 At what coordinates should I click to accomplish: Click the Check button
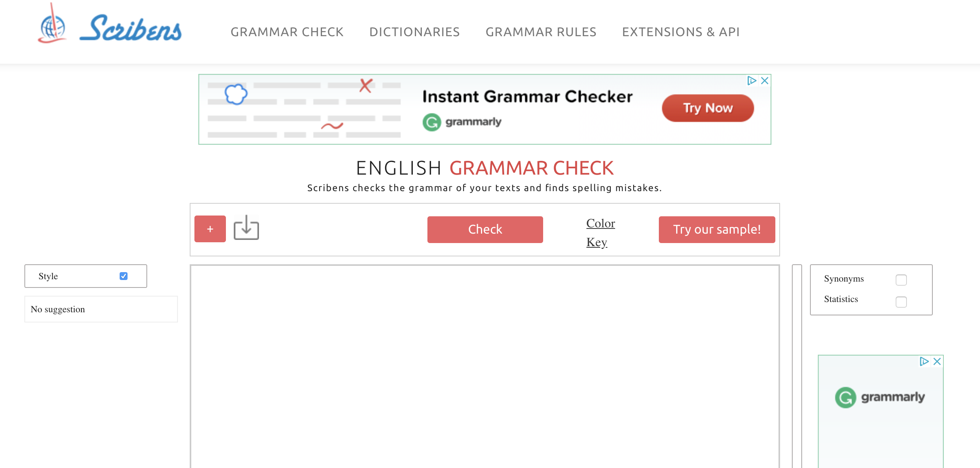click(485, 229)
